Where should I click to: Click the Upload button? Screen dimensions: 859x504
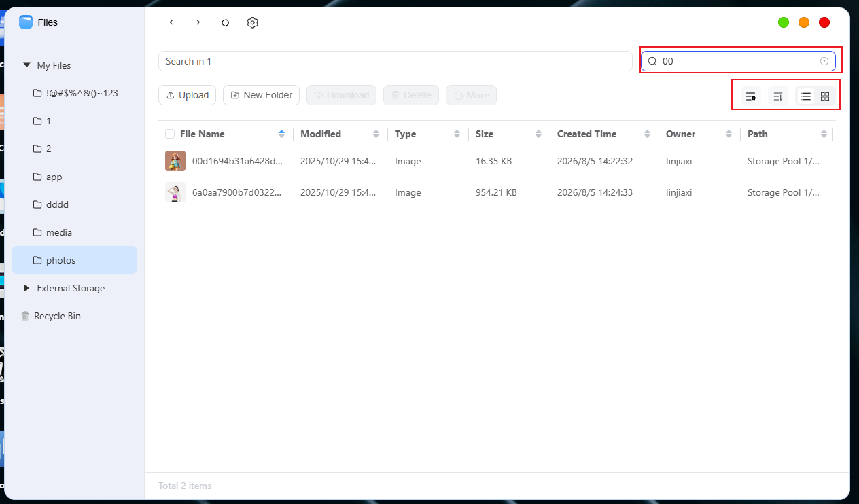[188, 95]
